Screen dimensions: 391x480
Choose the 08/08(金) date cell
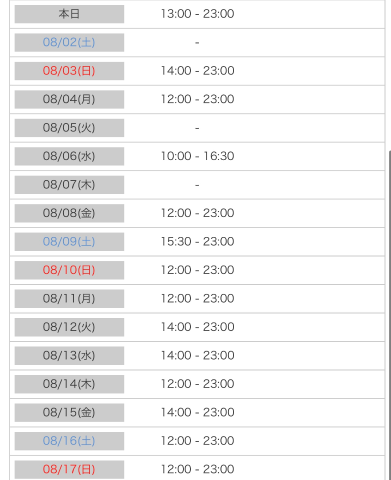69,213
